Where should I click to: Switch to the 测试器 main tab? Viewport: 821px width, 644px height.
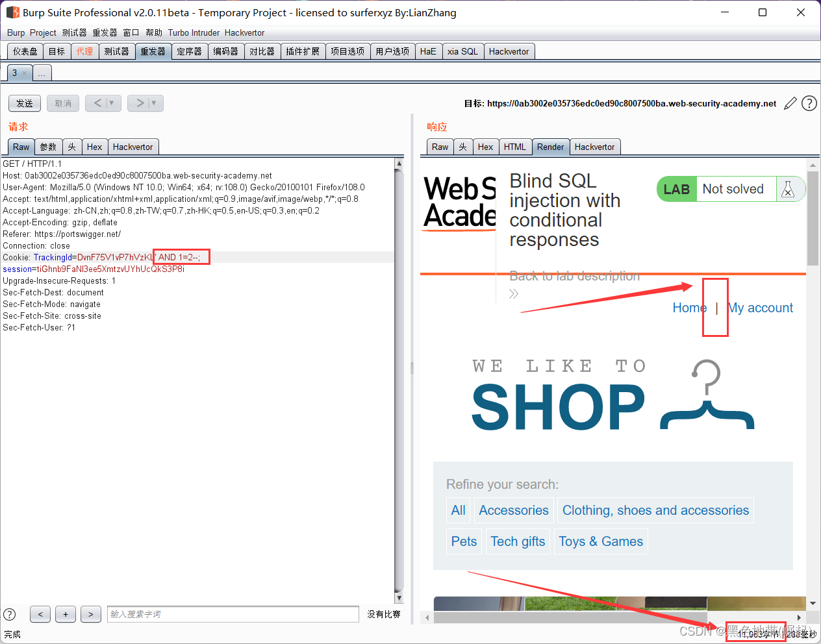(116, 51)
